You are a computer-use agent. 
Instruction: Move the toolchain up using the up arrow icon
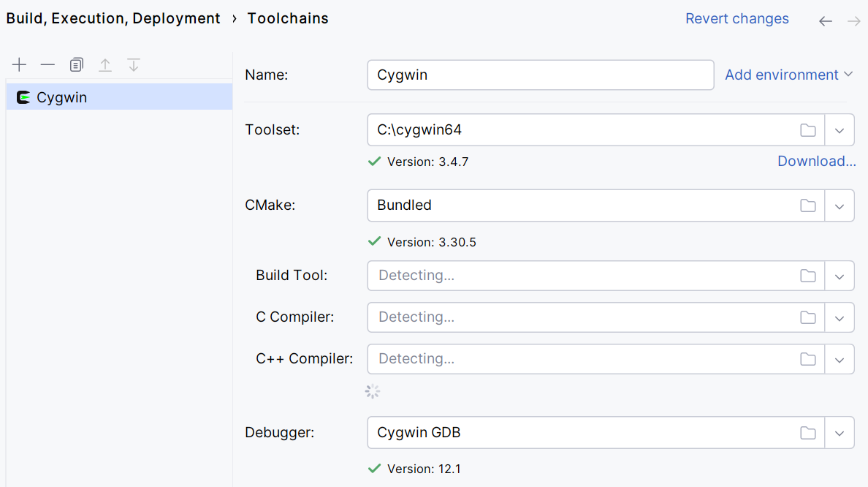pyautogui.click(x=104, y=64)
